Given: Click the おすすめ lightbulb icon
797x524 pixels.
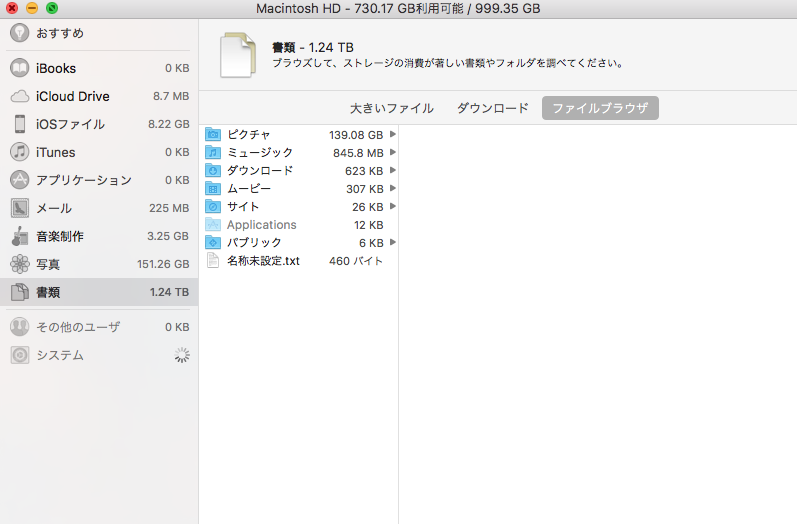Looking at the screenshot, I should click(19, 33).
